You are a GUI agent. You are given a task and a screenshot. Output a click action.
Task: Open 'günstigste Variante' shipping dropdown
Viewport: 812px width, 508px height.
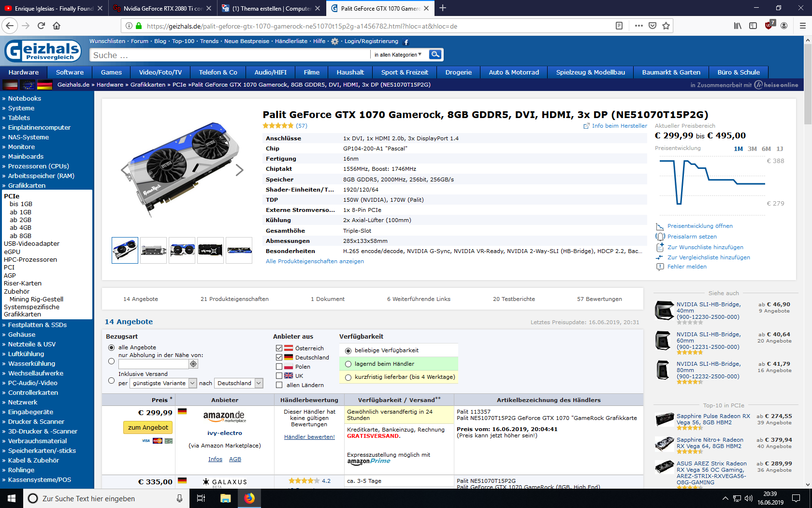tap(163, 383)
